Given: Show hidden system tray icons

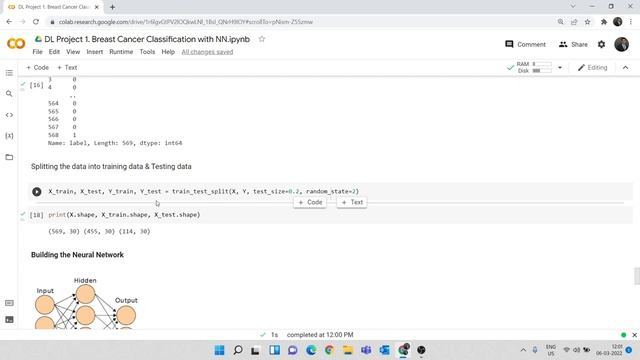Looking at the screenshot, I should [x=523, y=350].
